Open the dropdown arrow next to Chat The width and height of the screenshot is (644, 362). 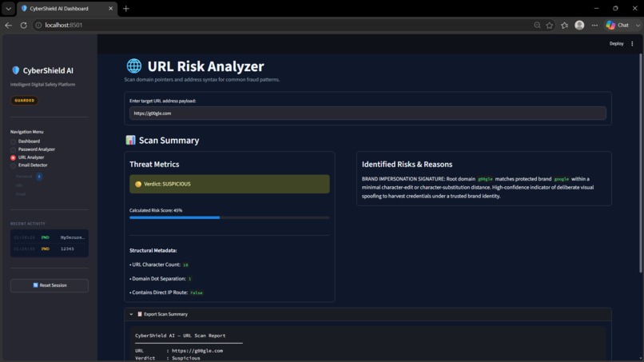[x=638, y=25]
